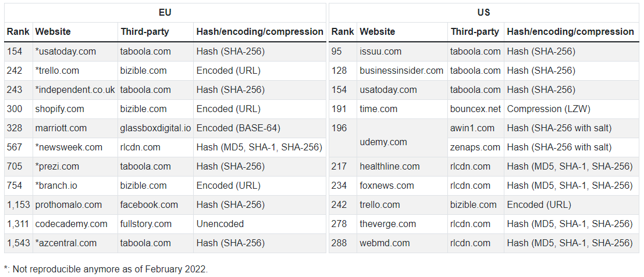Select the businessinsider.com cell
The height and width of the screenshot is (277, 644).
402,71
